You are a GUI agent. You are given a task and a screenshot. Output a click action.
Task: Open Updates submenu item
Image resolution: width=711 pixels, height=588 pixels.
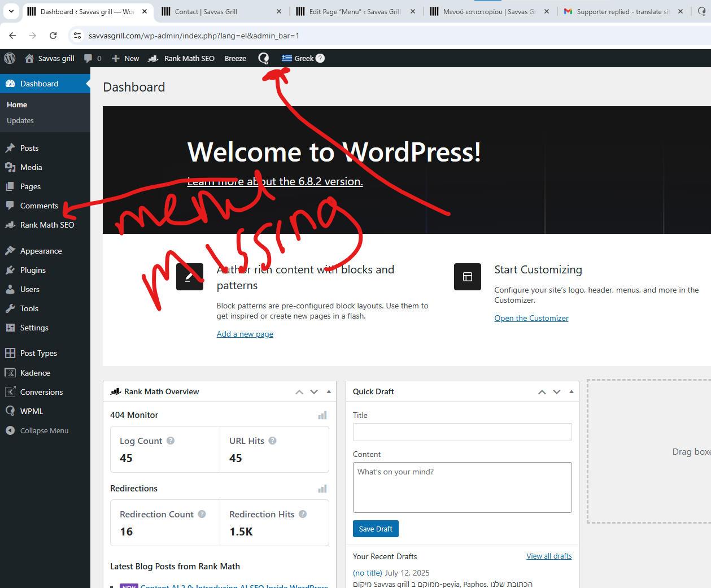click(x=20, y=120)
